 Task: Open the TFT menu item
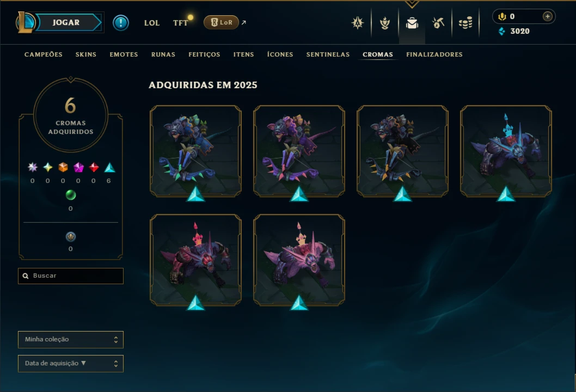point(180,23)
